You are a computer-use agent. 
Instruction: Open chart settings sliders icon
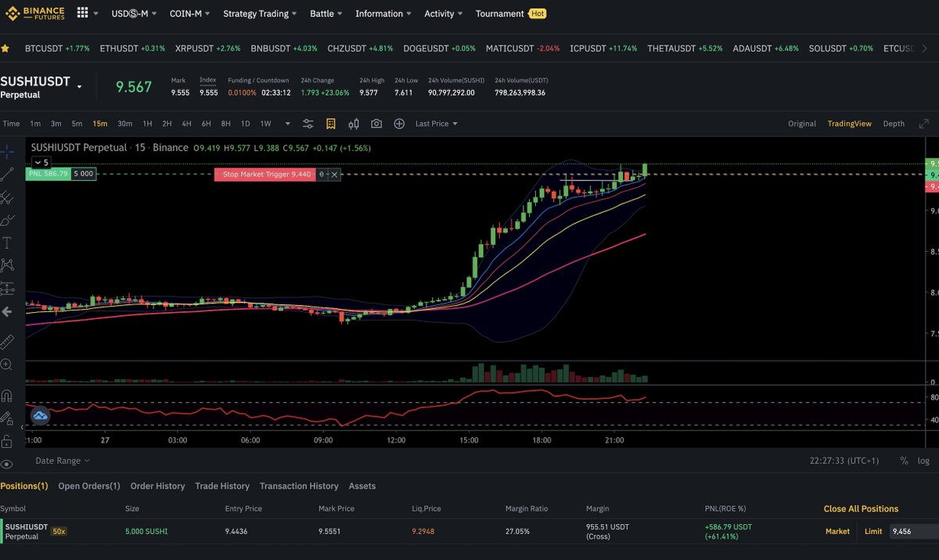(308, 124)
